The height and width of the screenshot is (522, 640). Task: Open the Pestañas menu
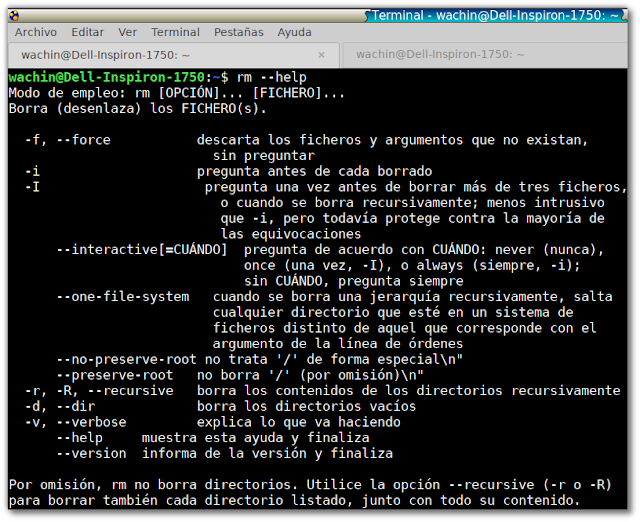[x=239, y=32]
